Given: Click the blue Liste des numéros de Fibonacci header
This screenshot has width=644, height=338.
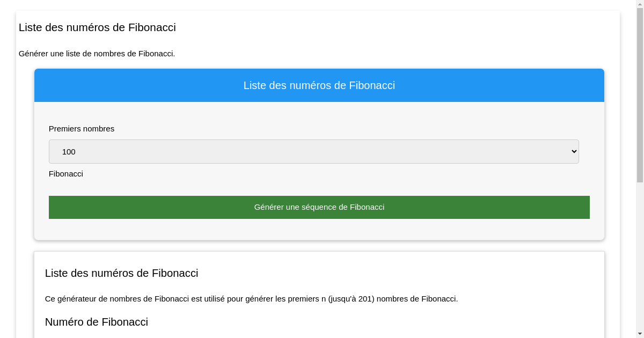Looking at the screenshot, I should (319, 85).
